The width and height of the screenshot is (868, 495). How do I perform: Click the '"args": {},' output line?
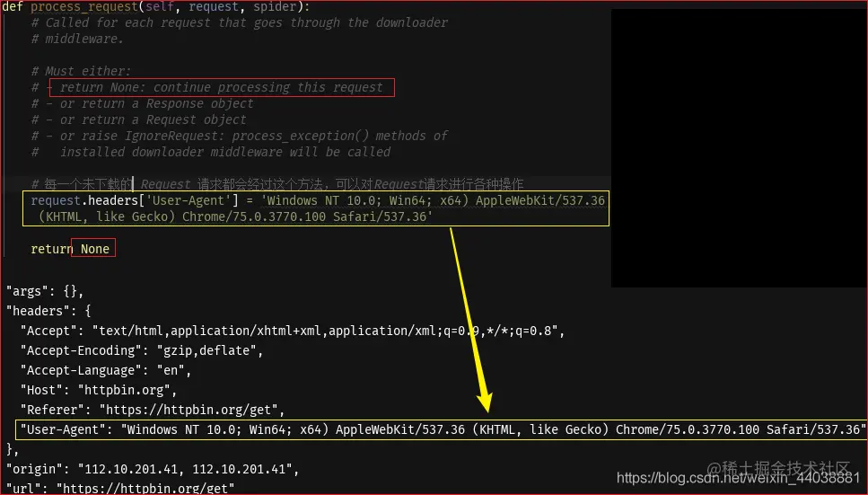pyautogui.click(x=45, y=291)
